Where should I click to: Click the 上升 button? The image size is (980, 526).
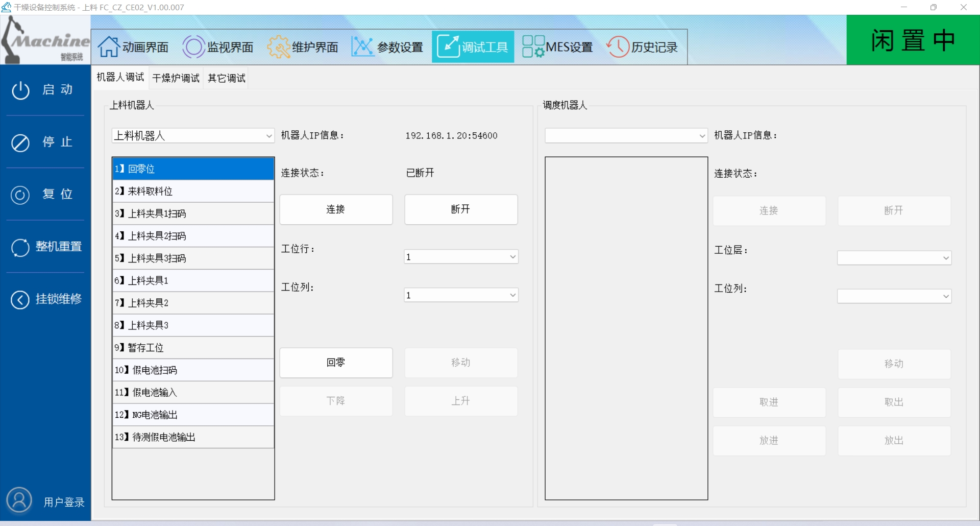tap(461, 401)
